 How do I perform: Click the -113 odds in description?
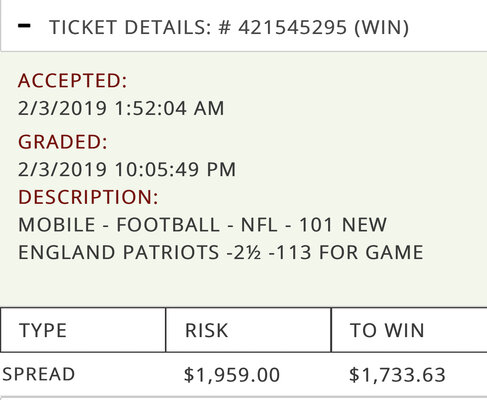pos(290,252)
